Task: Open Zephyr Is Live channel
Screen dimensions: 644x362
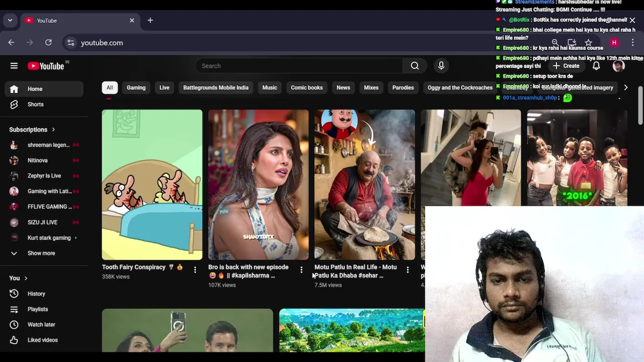Action: 44,176
